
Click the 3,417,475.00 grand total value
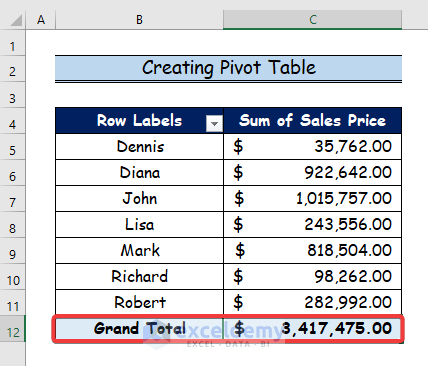313,329
